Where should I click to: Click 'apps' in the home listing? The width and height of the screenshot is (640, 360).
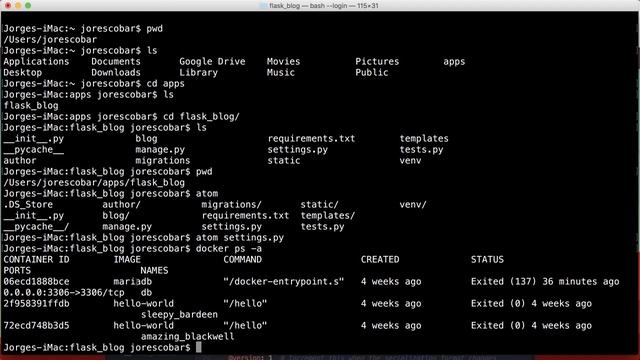[454, 62]
